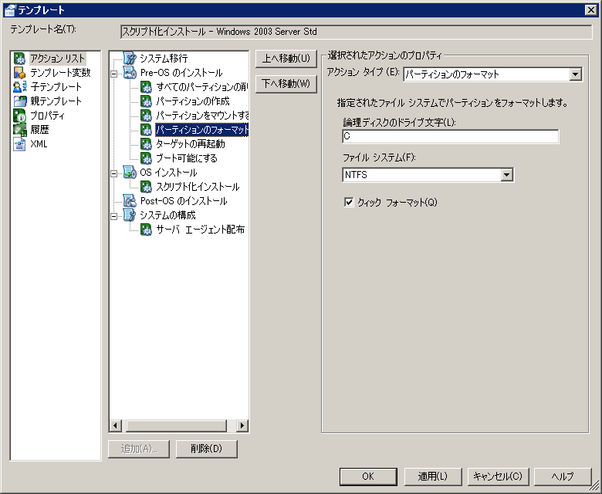Image resolution: width=602 pixels, height=494 pixels.
Task: Click icon beside パーティションの作成
Action: pyautogui.click(x=146, y=101)
